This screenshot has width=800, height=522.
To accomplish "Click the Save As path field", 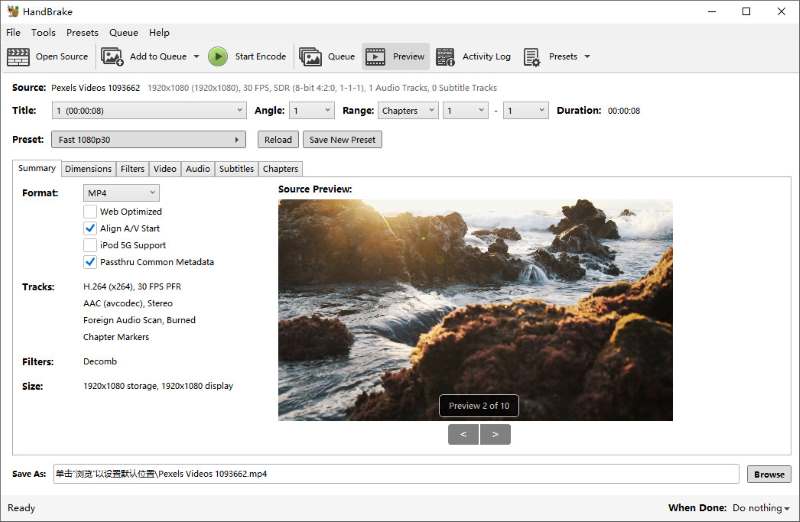I will pyautogui.click(x=396, y=474).
